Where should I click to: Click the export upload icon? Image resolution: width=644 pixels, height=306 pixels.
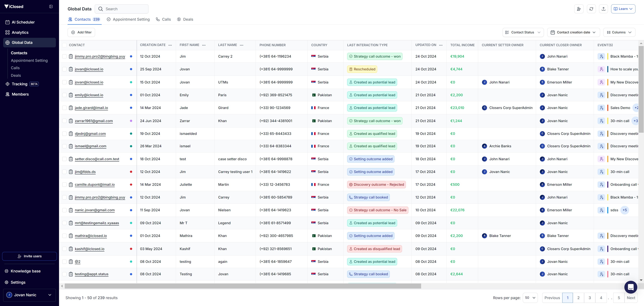pyautogui.click(x=603, y=9)
